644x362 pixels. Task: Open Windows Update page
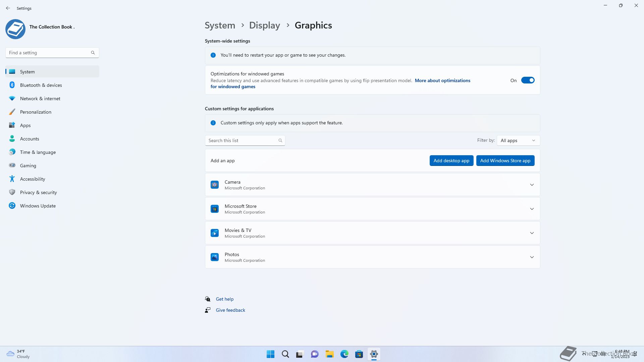pyautogui.click(x=52, y=206)
